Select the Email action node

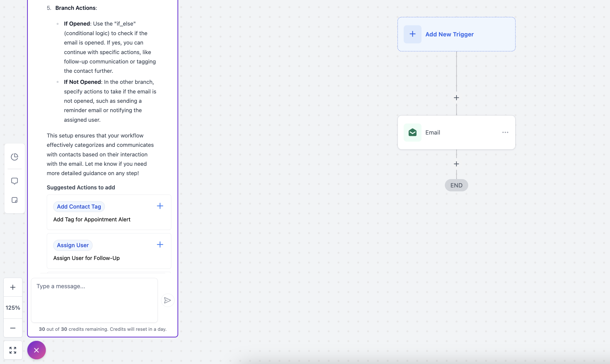(456, 132)
